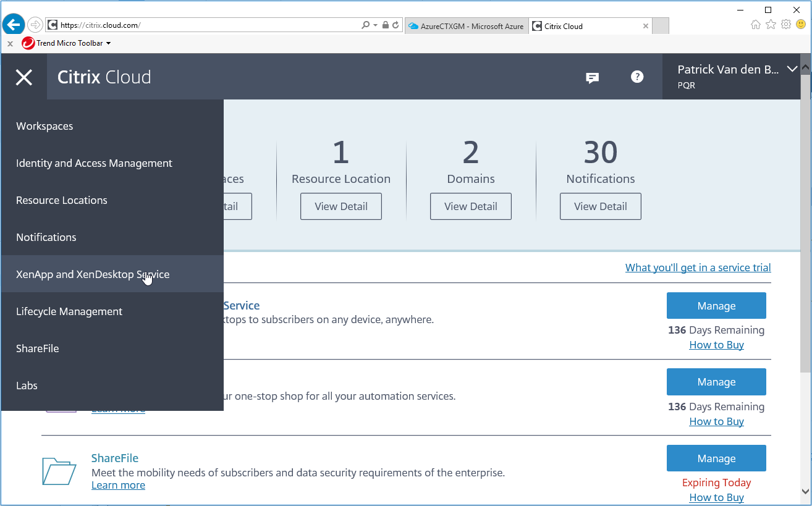Click the address bar search magnifier
Screen dimensions: 812x506
pos(365,25)
